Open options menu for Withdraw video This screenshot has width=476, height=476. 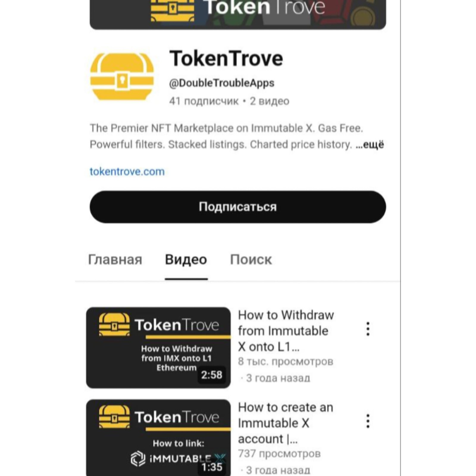[368, 329]
